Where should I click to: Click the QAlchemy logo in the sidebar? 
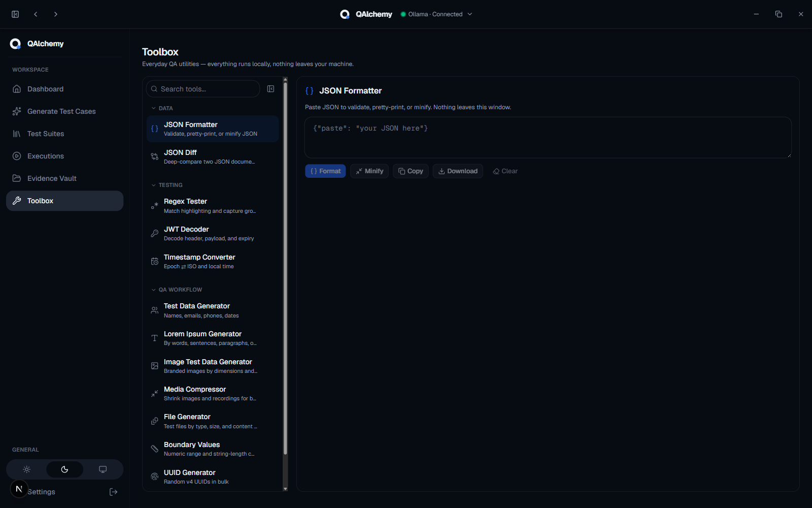(15, 44)
